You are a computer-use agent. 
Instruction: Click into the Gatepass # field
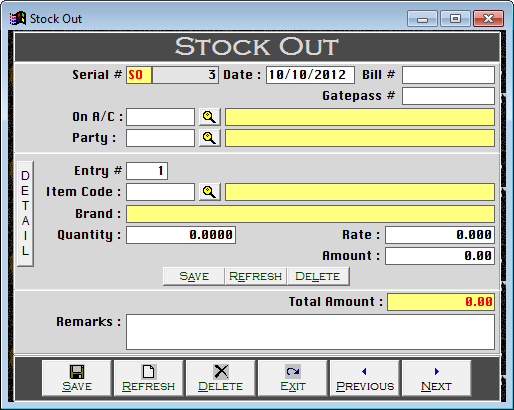click(448, 96)
